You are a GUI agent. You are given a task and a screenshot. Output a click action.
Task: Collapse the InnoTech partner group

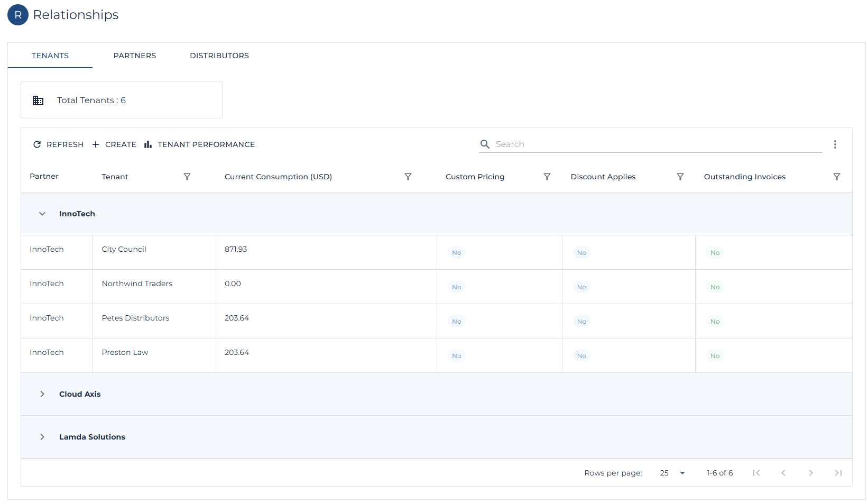42,214
